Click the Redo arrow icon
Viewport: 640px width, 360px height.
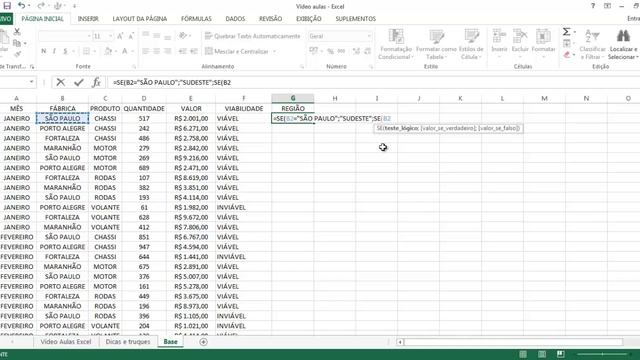(41, 6)
